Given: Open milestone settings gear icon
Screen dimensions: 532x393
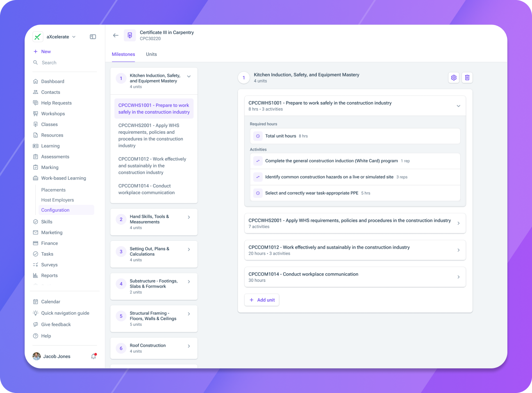Looking at the screenshot, I should [x=454, y=78].
